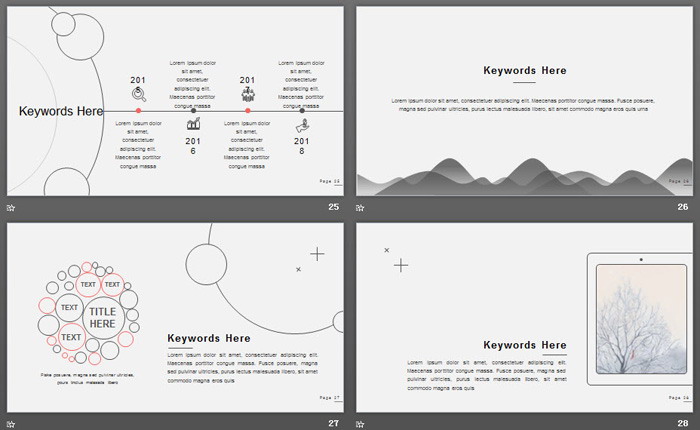The height and width of the screenshot is (430, 700).
Task: Click the Page 27 footer text on slide 27
Action: tap(330, 398)
